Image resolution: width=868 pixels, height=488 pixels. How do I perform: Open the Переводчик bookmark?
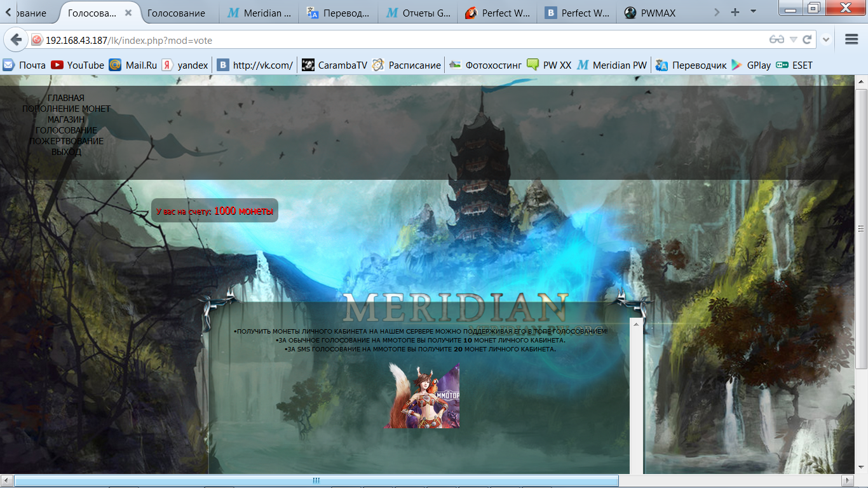pyautogui.click(x=691, y=65)
